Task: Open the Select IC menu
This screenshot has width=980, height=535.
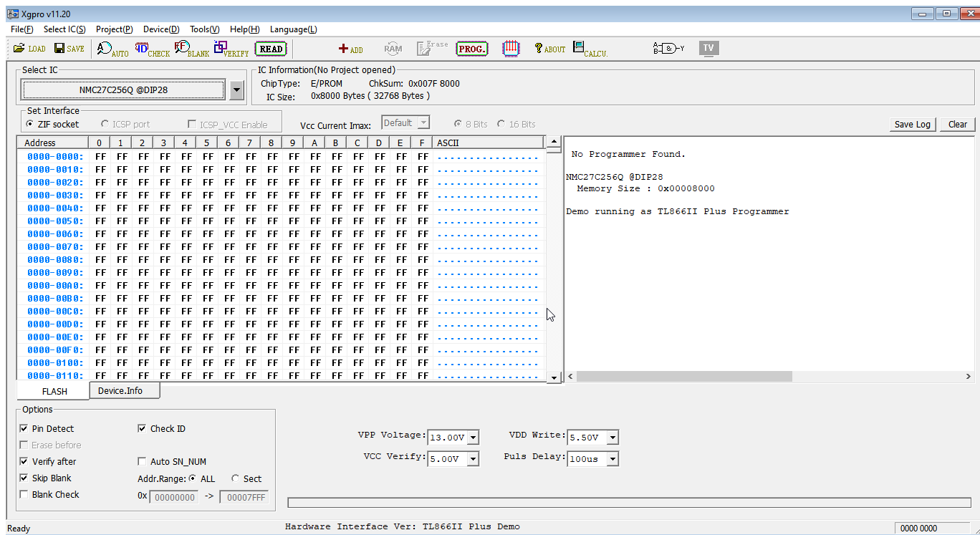Action: click(64, 29)
